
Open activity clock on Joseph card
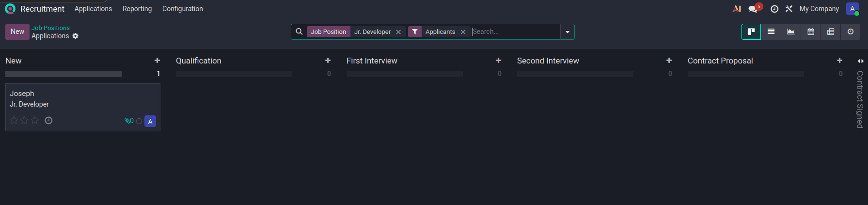coord(48,120)
